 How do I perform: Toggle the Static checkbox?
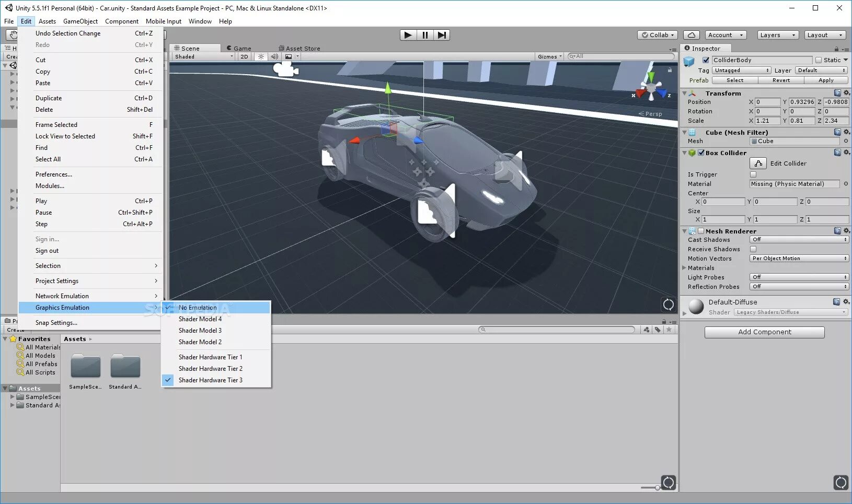819,60
